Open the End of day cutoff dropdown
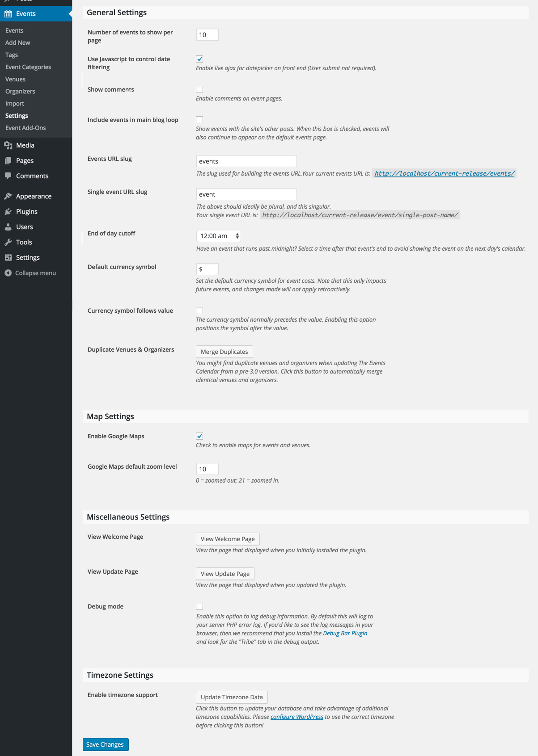Viewport: 538px width, 756px height. (x=218, y=235)
